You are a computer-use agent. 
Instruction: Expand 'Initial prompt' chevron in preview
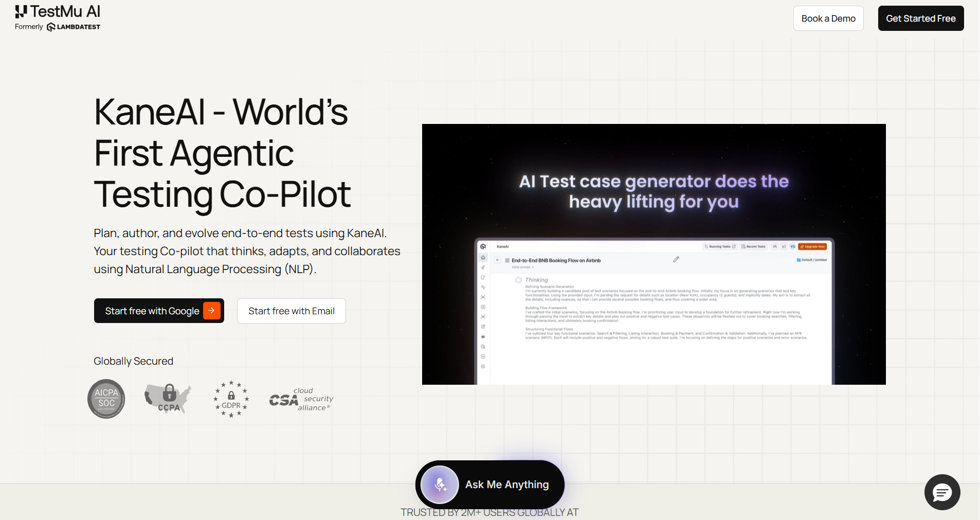533,267
